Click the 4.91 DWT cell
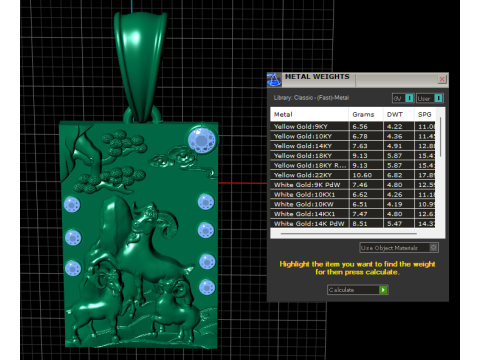480x360 pixels. coord(399,146)
